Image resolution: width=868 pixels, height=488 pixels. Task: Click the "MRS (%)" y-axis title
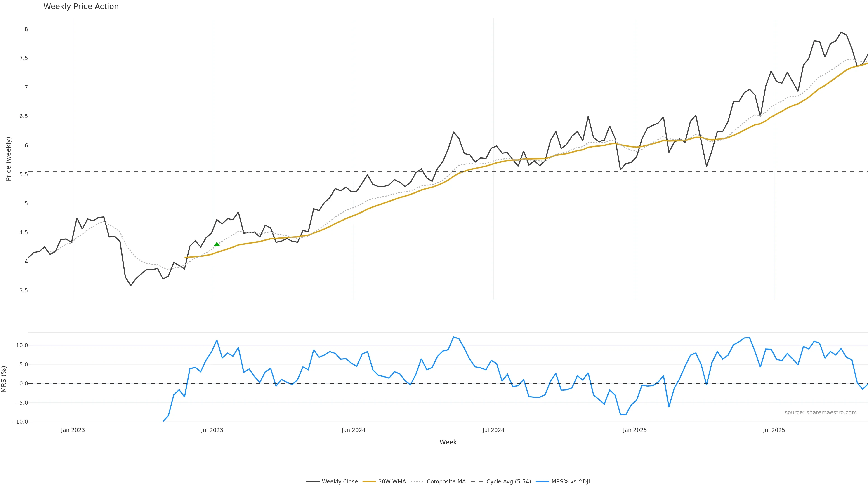(x=4, y=379)
